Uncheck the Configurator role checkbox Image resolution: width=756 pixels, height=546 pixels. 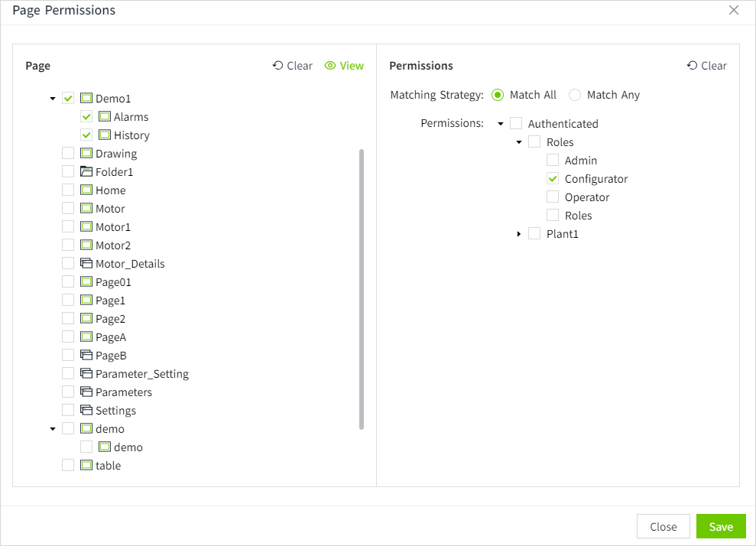pyautogui.click(x=553, y=179)
